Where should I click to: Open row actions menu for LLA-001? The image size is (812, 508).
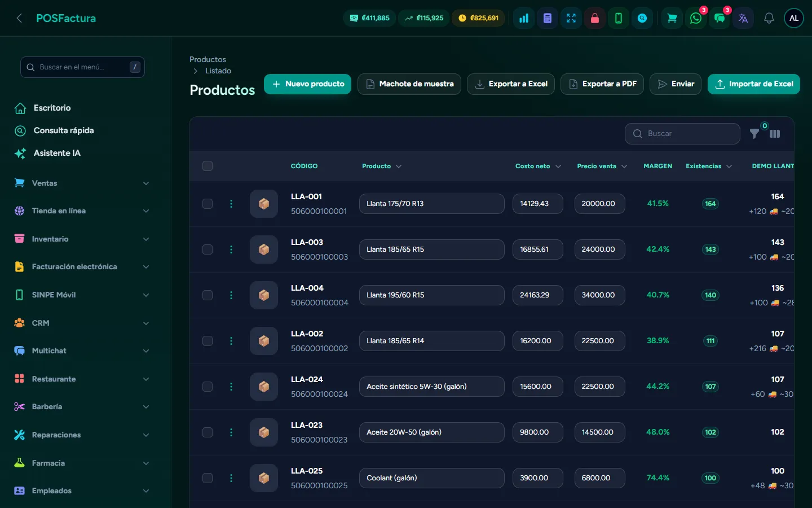231,204
